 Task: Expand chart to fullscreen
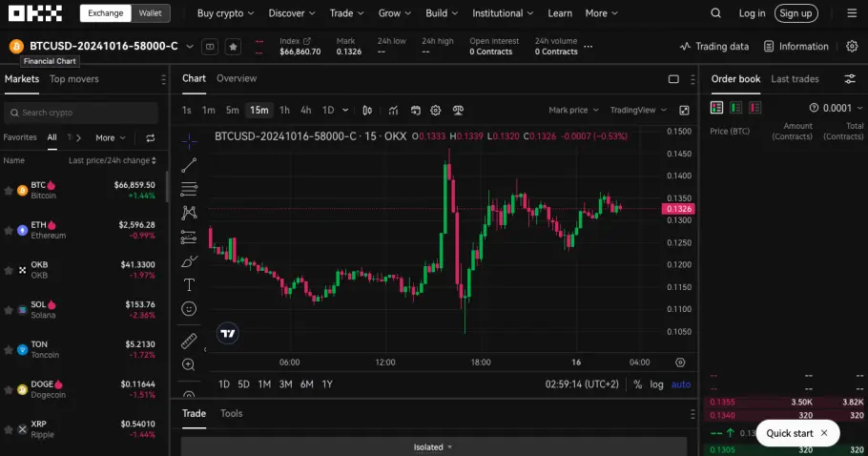684,110
